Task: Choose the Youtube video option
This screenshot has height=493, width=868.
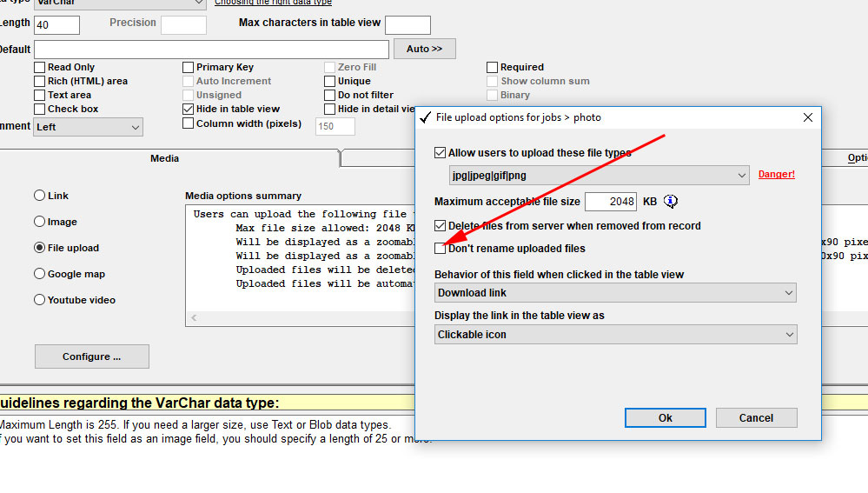Action: [39, 300]
